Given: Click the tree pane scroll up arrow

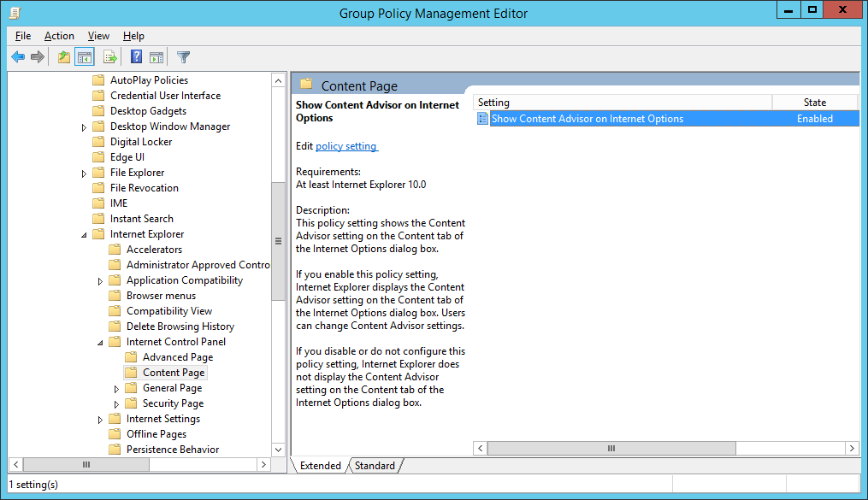Looking at the screenshot, I should point(279,80).
